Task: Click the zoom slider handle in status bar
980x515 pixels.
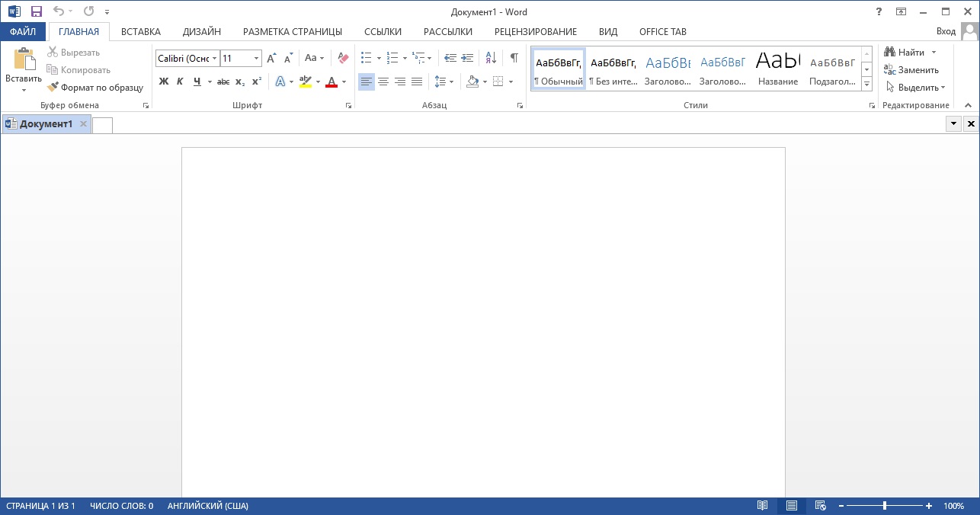Action: tap(884, 506)
